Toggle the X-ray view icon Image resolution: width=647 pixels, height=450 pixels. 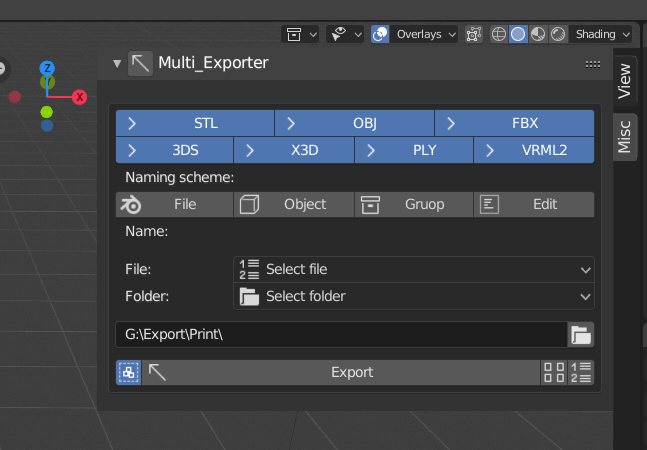(x=474, y=34)
